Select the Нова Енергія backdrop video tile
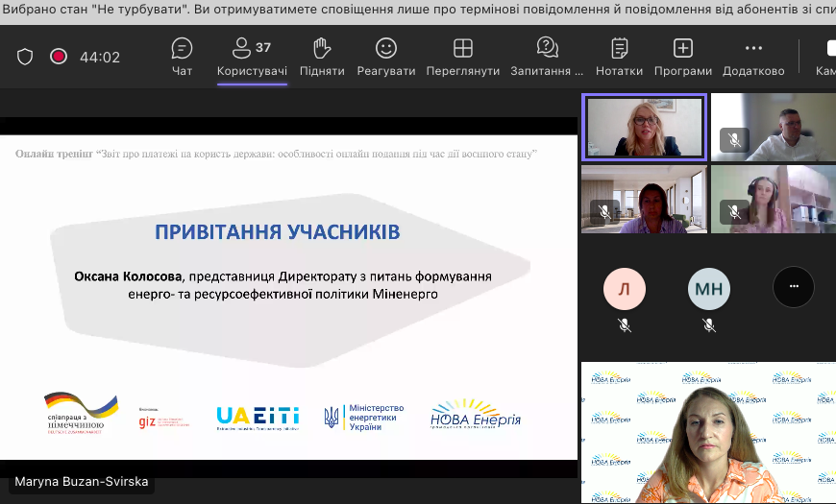The width and height of the screenshot is (836, 504). click(x=708, y=433)
